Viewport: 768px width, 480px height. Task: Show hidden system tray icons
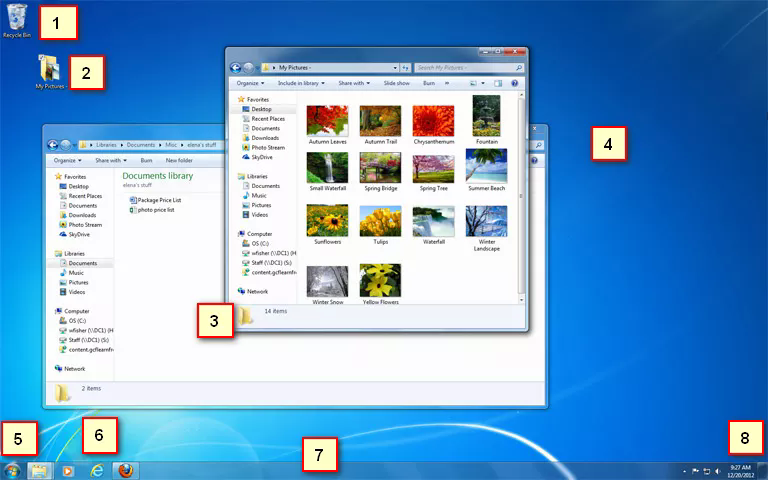pyautogui.click(x=684, y=472)
